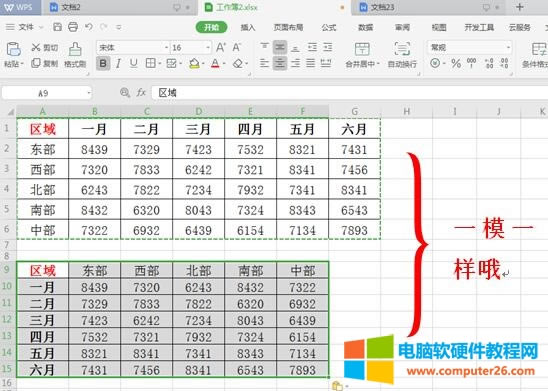The height and width of the screenshot is (391, 548).
Task: Toggle Italic formatting button
Action: tap(118, 64)
